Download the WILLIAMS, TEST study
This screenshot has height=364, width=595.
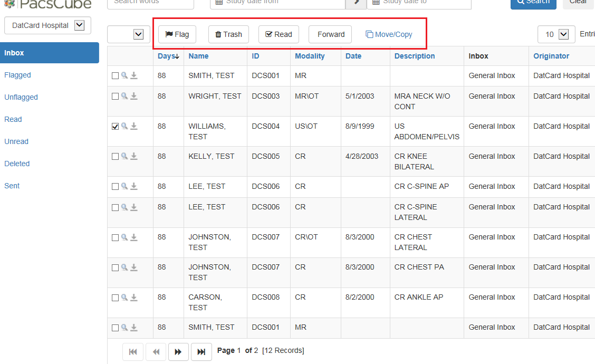tap(134, 126)
